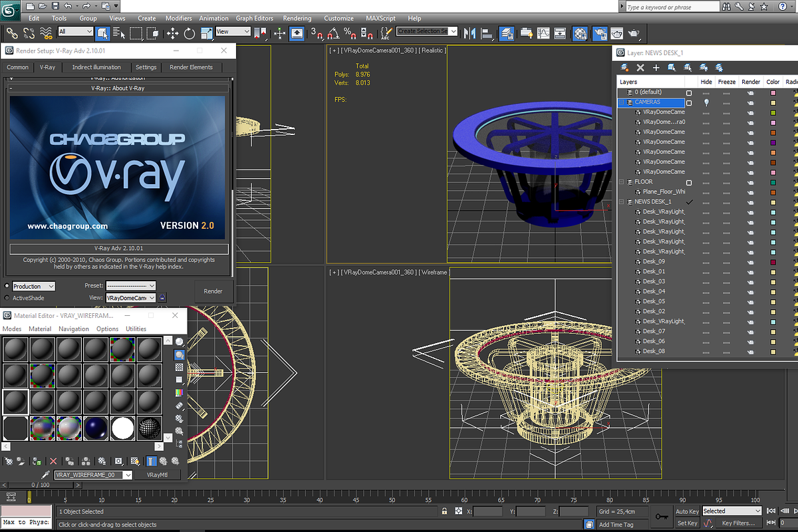Open the Preset dropdown in Render Setup
The width and height of the screenshot is (798, 532).
tap(130, 285)
